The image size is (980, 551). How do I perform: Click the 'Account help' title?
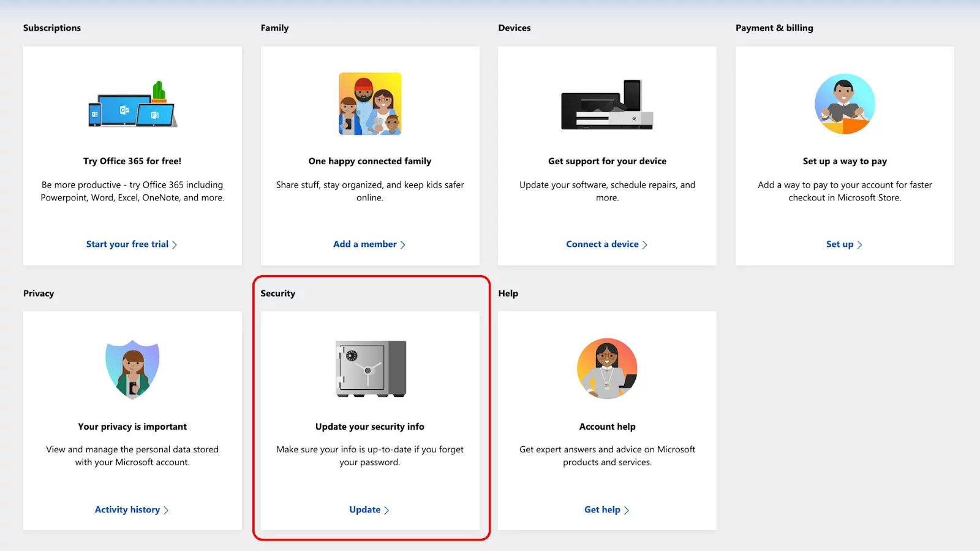pyautogui.click(x=607, y=427)
